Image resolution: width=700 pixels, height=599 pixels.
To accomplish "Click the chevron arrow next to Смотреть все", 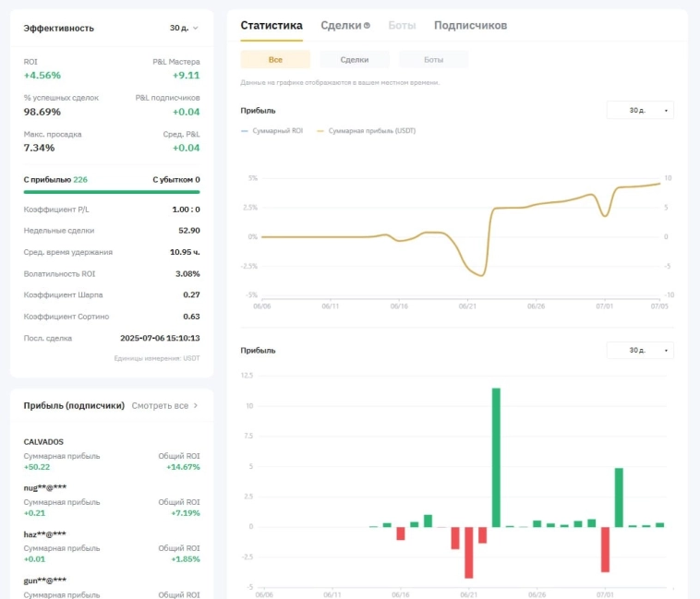I will pos(196,405).
